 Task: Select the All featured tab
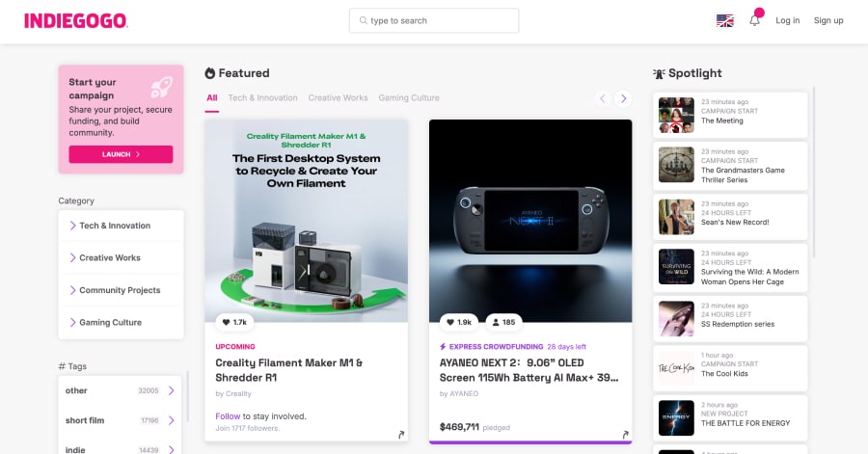point(211,98)
